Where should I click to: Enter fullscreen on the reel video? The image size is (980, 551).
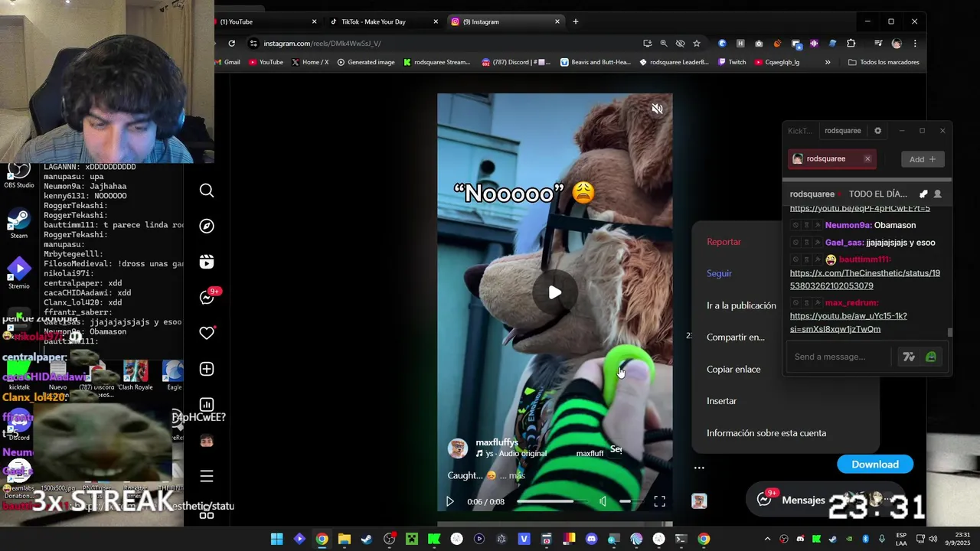659,501
